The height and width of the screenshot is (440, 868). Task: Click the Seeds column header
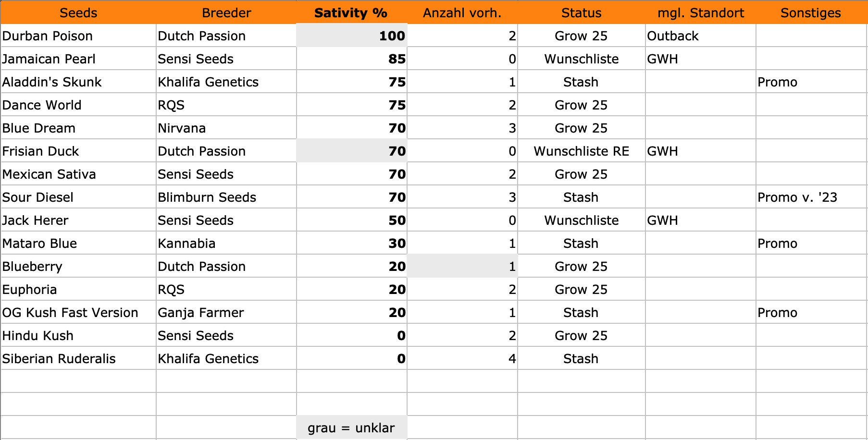[x=78, y=13]
